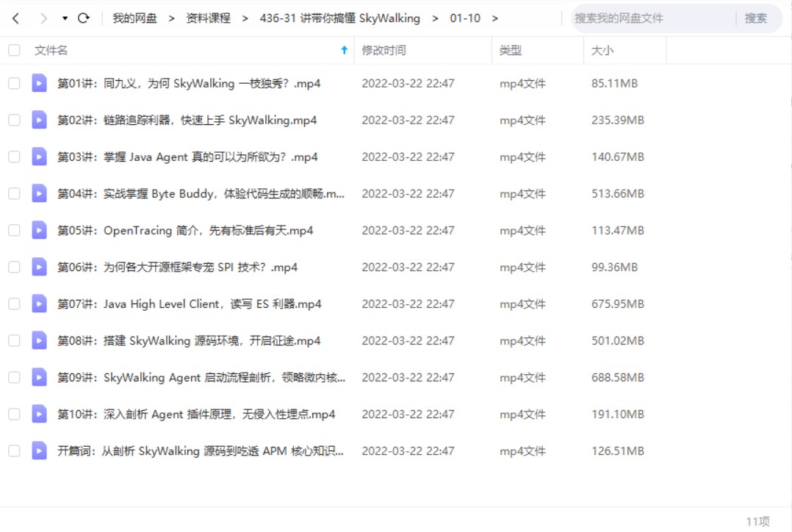
Task: Click size value 513.66MB
Action: point(618,194)
